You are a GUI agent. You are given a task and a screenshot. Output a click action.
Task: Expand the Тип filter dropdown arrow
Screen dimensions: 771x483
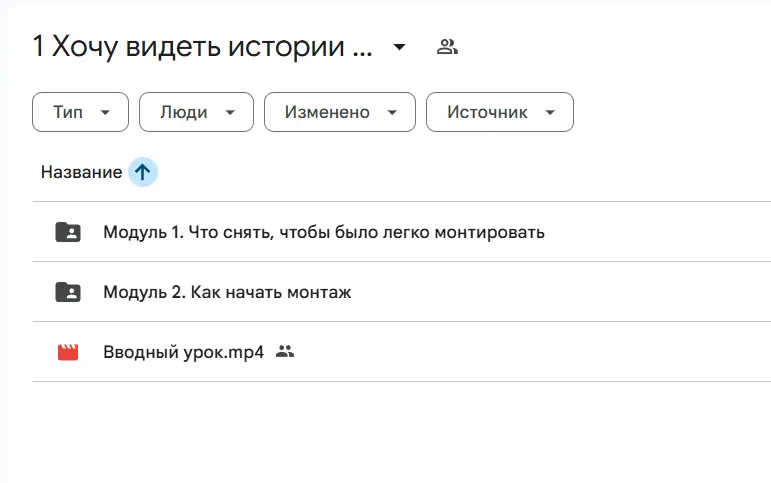pyautogui.click(x=105, y=113)
